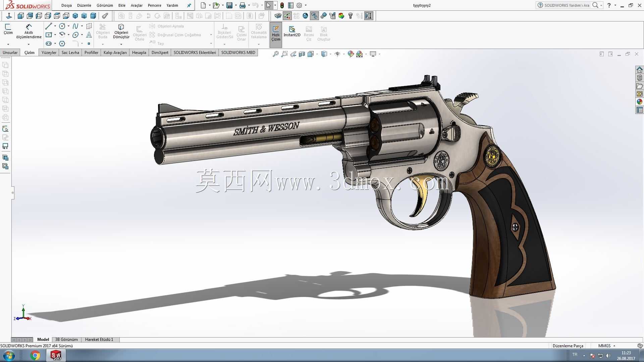This screenshot has height=362, width=644.
Task: Click the Rebuild traffic light icon
Action: [282, 5]
